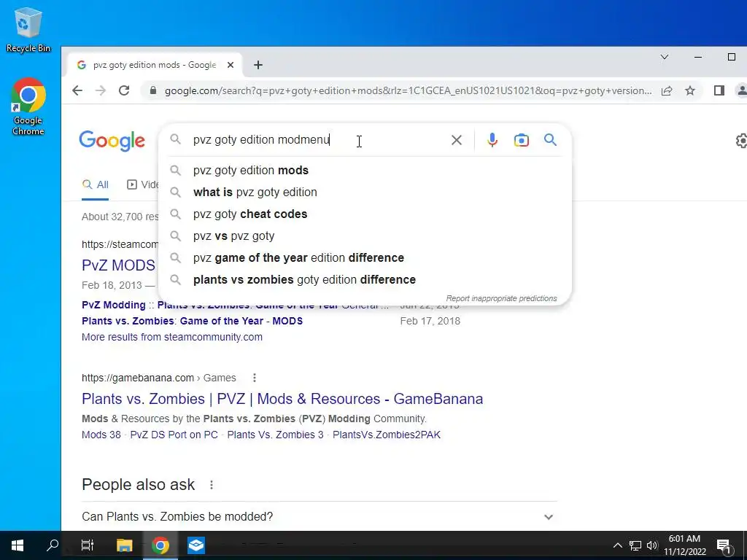Screen dimensions: 747x560
Task: Choose suggestion 'pvz goty cheat codes'
Action: pos(365,214)
